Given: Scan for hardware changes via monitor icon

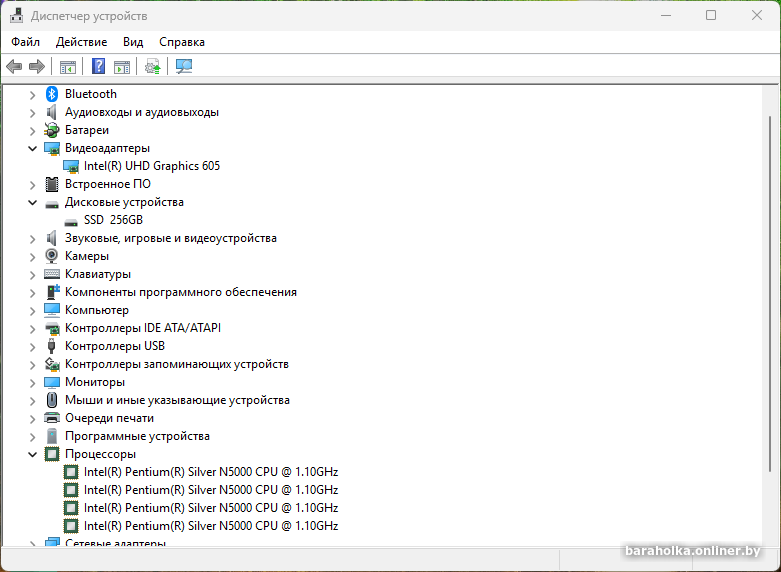Looking at the screenshot, I should pyautogui.click(x=184, y=66).
